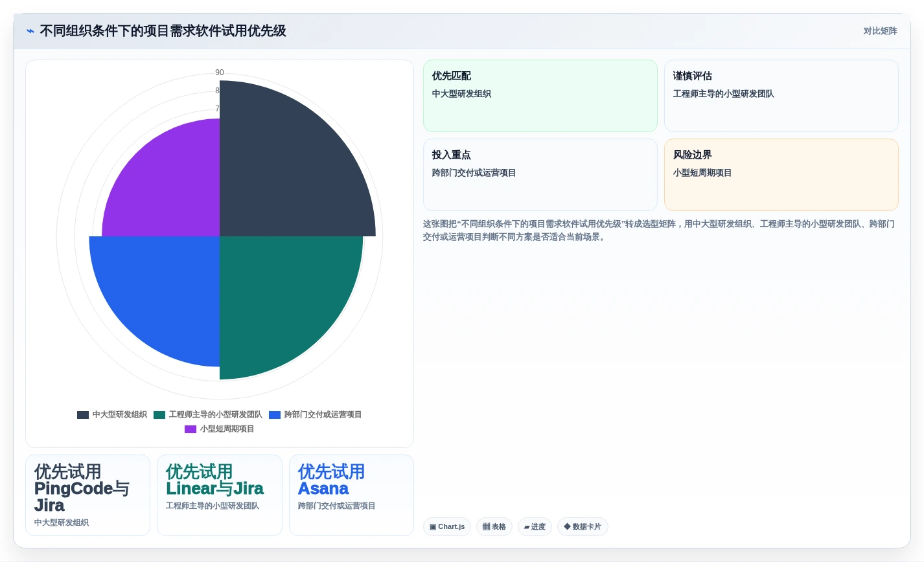Click the blue lightning icon beside the title
Screen dimensions: 924x562
click(30, 31)
